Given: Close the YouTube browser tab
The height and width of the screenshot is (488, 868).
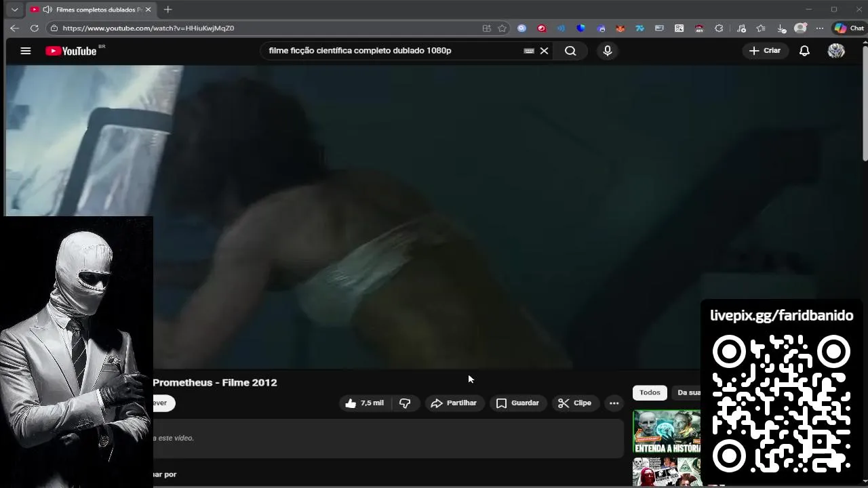Looking at the screenshot, I should pyautogui.click(x=149, y=9).
